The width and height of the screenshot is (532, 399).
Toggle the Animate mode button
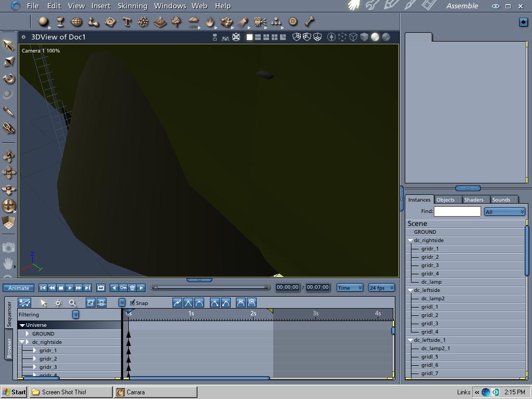point(18,288)
